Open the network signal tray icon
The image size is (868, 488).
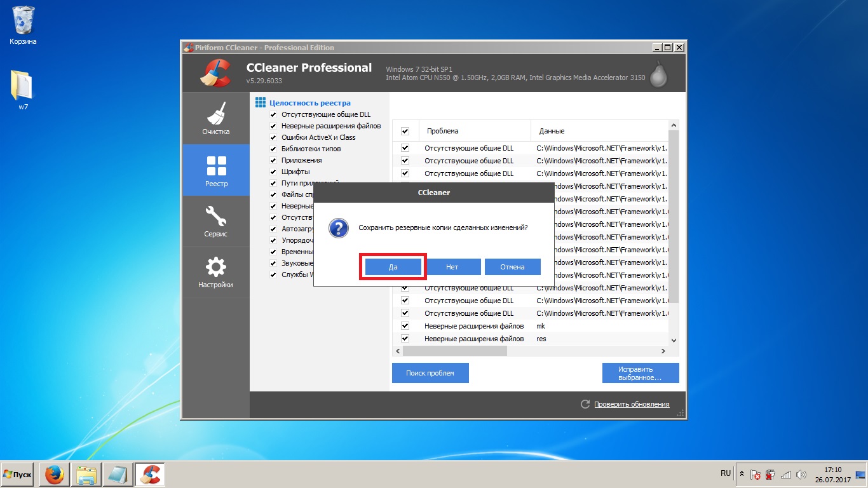coord(786,474)
